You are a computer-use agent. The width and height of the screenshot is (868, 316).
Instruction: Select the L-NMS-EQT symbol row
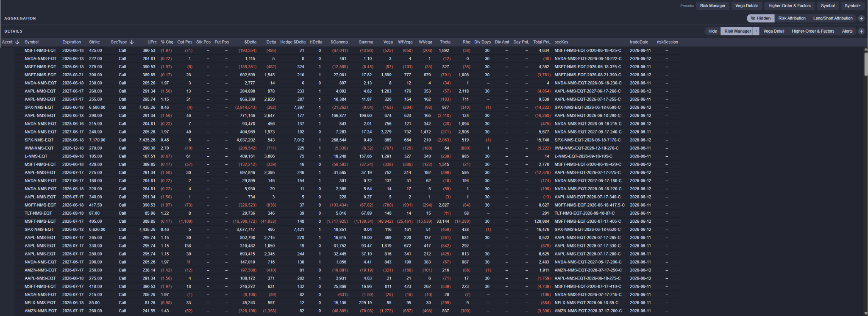pos(36,156)
